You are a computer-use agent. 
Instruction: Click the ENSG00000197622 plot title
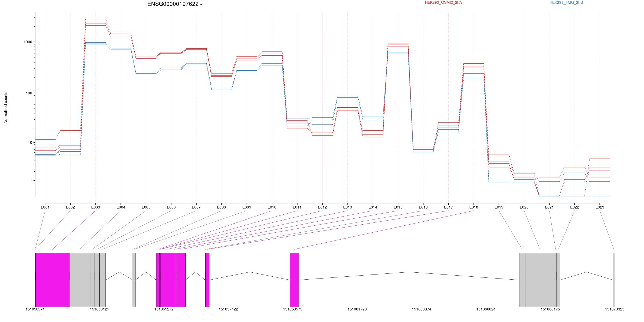click(175, 4)
